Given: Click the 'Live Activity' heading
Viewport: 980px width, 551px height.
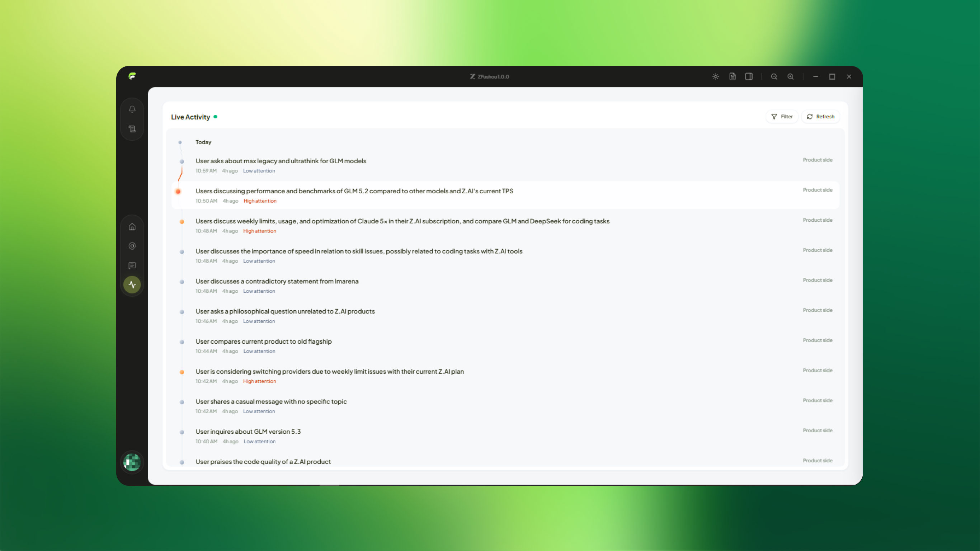Looking at the screenshot, I should [x=190, y=117].
